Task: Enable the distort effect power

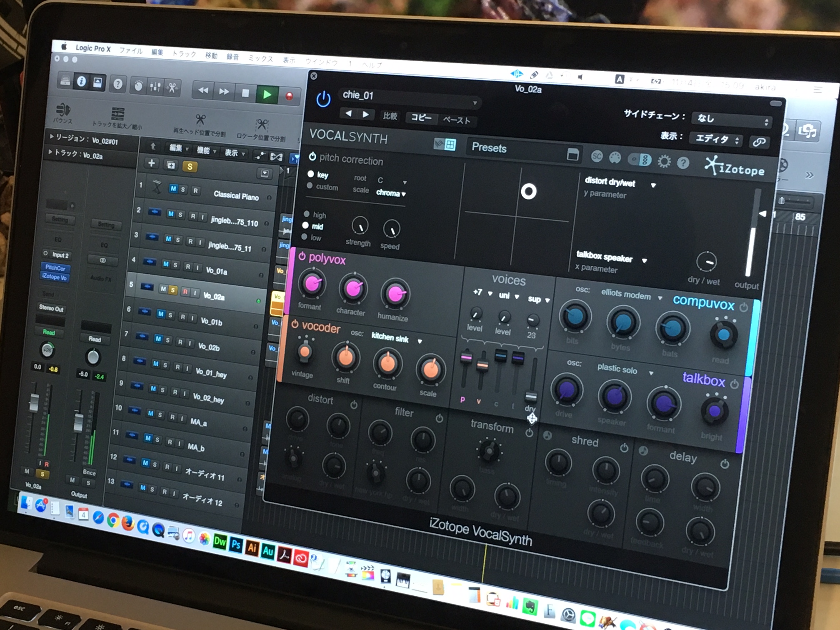Action: tap(354, 405)
